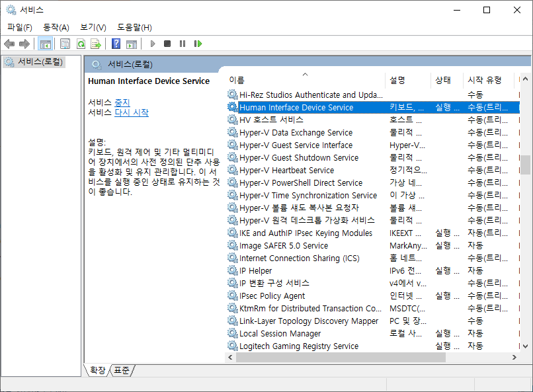Click the Refresh toolbar icon
This screenshot has width=533, height=392.
81,44
